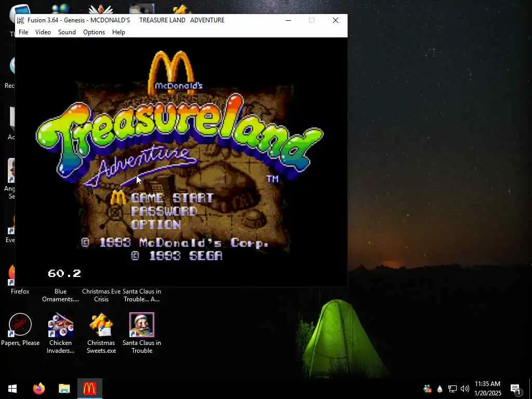Open the Help menu in Fusion

119,32
